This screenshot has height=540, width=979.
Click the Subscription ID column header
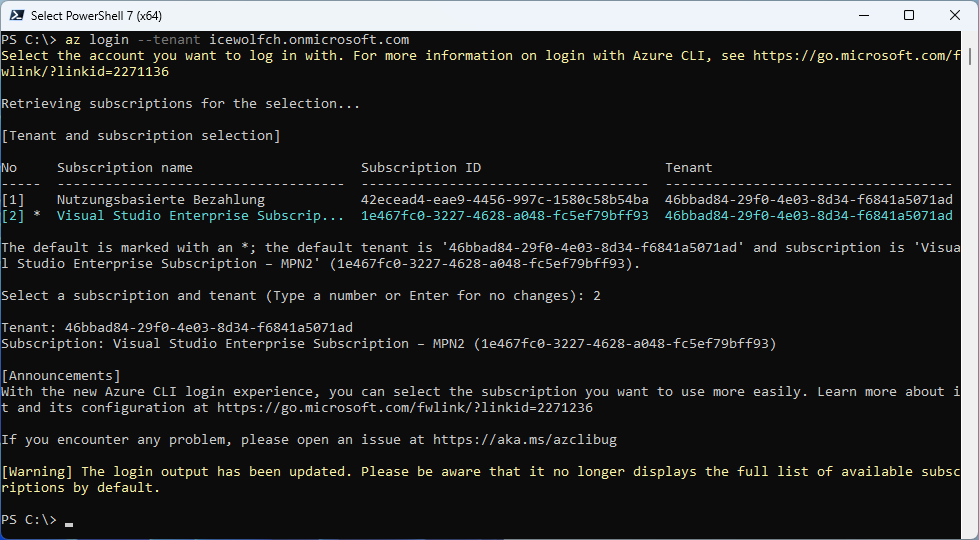pos(420,168)
